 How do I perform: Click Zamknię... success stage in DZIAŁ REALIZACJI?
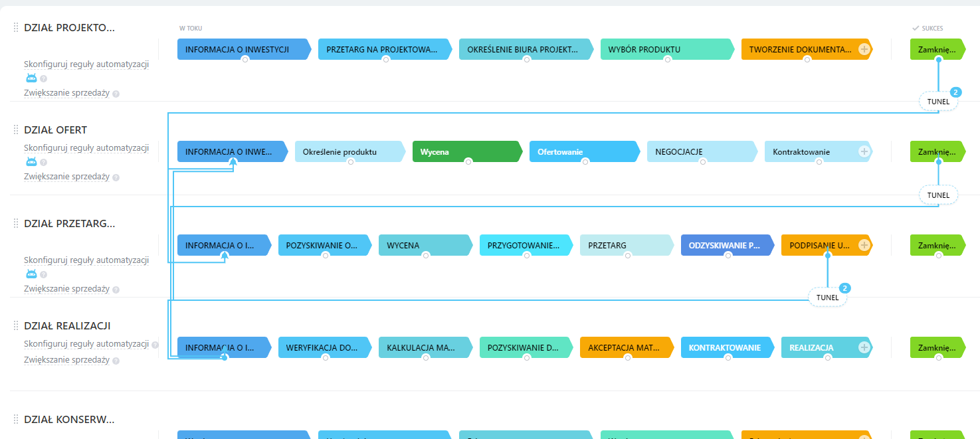(936, 347)
